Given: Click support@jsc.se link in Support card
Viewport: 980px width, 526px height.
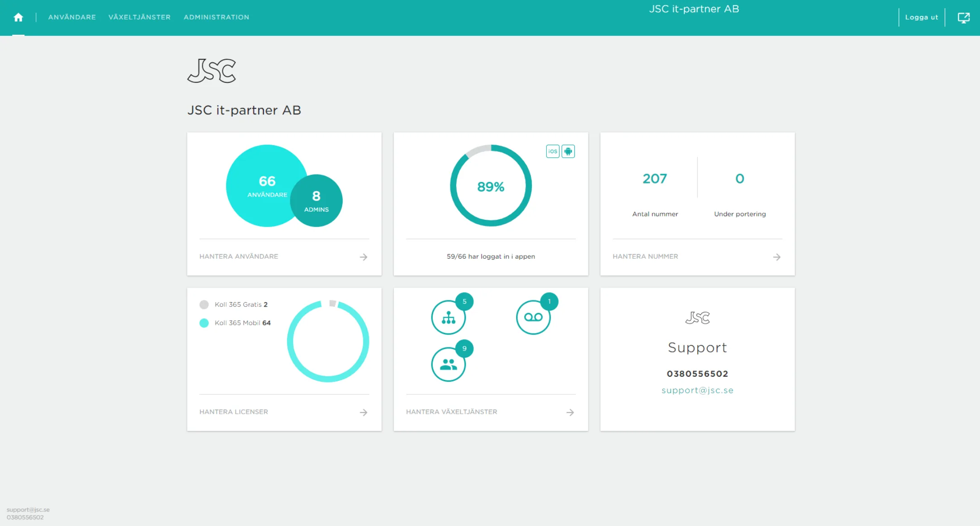Looking at the screenshot, I should pos(698,390).
